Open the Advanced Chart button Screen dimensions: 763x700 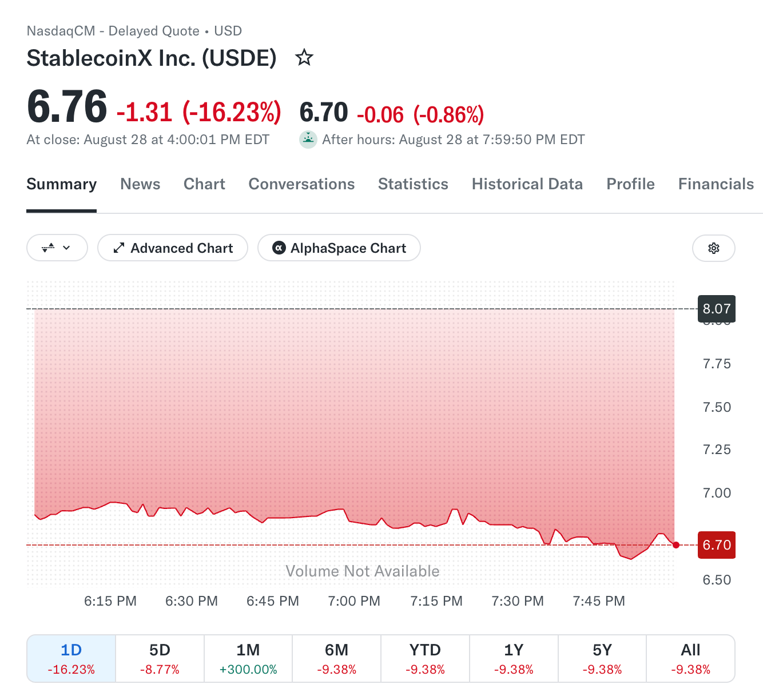[173, 248]
